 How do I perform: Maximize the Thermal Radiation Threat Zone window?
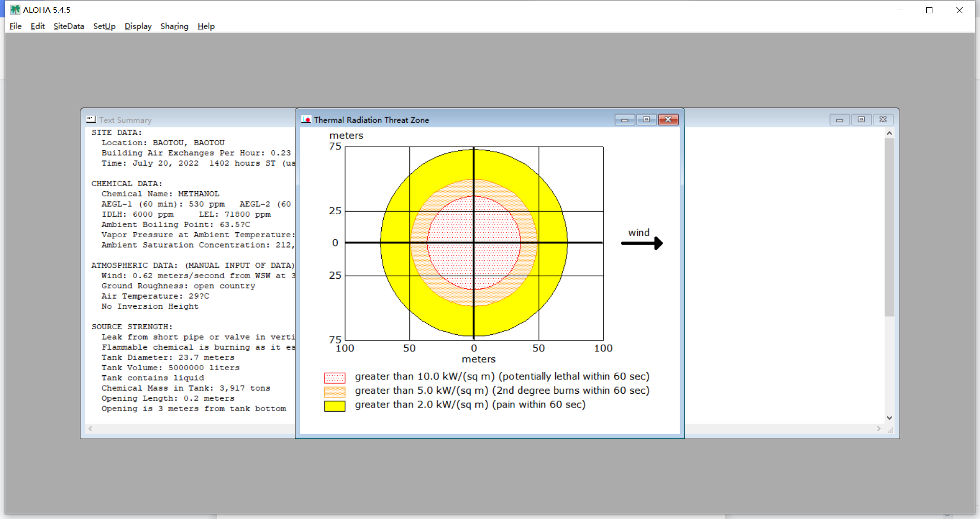point(646,120)
